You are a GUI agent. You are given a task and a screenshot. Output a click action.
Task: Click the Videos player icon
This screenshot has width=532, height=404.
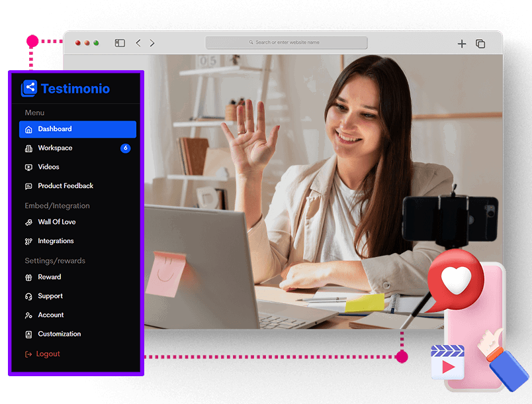pos(28,168)
